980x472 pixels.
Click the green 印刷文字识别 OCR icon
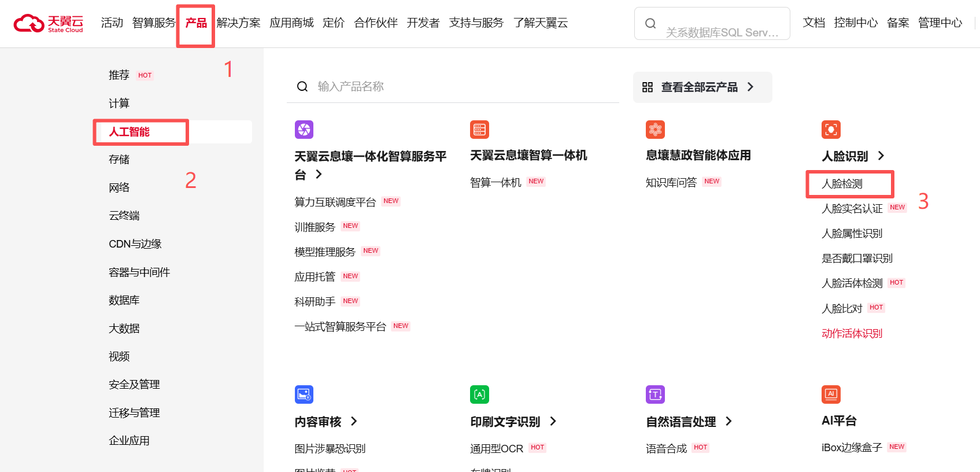479,394
